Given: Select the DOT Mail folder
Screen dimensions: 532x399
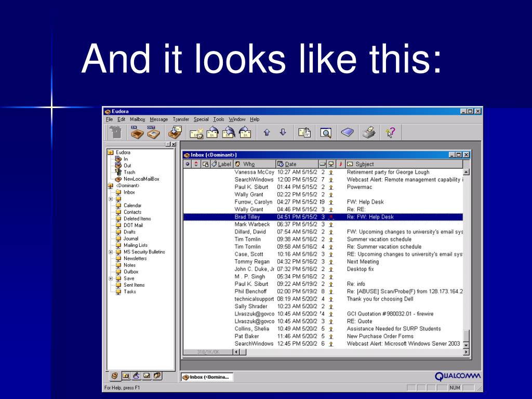Looking at the screenshot, I should (x=133, y=225).
